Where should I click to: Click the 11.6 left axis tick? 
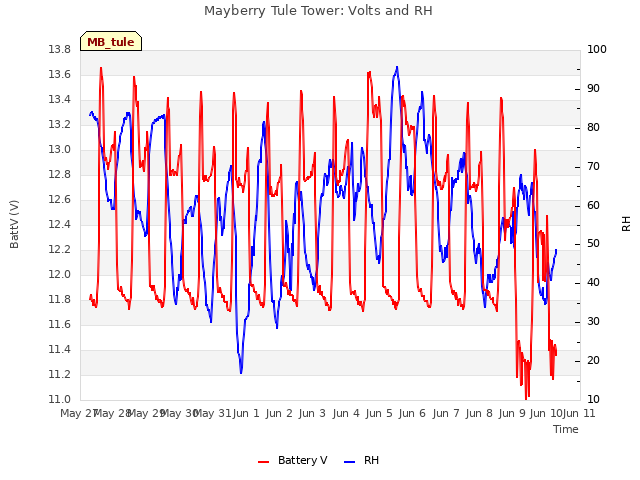[x=60, y=324]
